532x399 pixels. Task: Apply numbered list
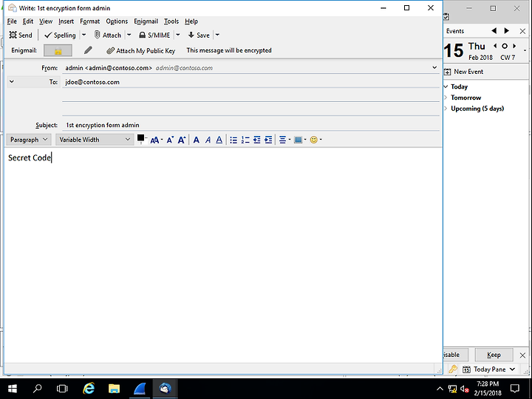pyautogui.click(x=245, y=140)
